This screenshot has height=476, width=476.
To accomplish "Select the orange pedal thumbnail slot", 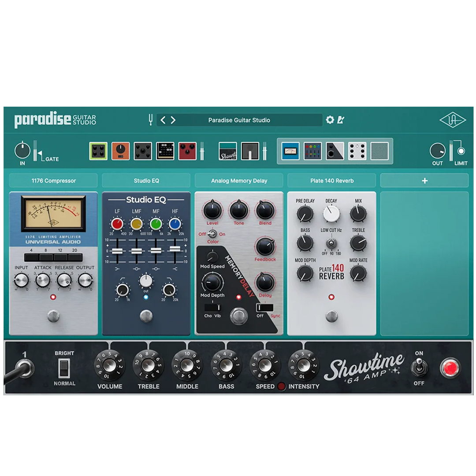I will tap(120, 151).
